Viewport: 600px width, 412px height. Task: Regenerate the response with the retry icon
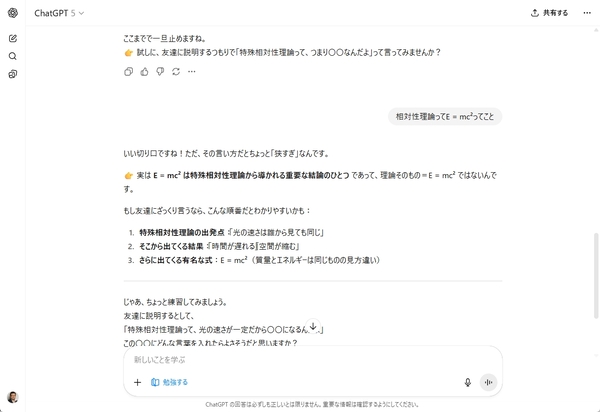tap(176, 72)
